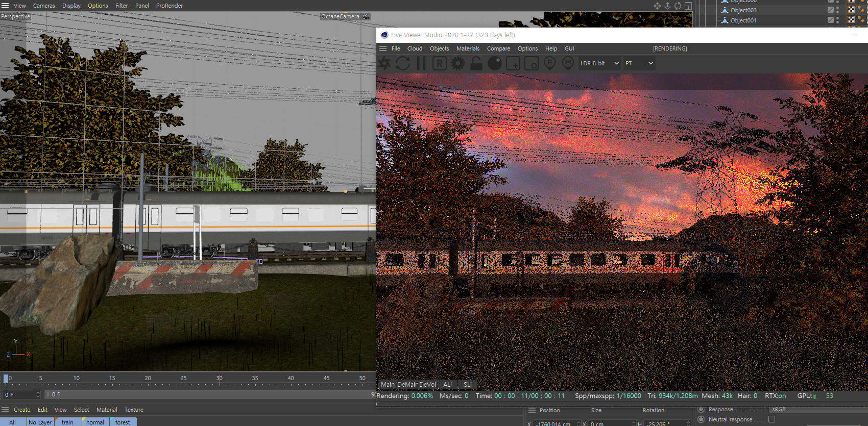Select the No Layer material tab
This screenshot has width=868, height=426.
40,422
